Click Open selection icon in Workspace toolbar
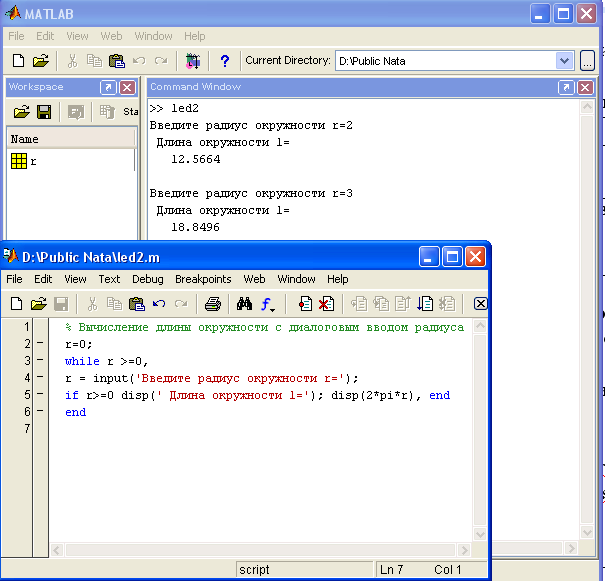 (76, 112)
